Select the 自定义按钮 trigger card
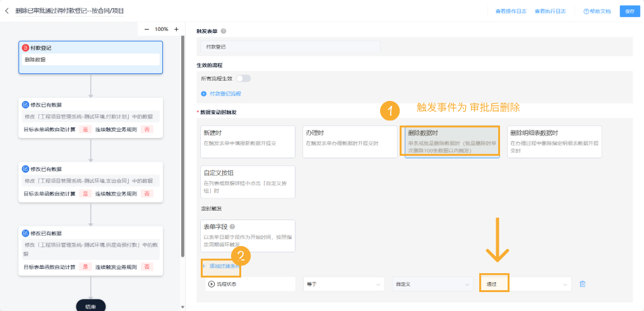 [247, 182]
